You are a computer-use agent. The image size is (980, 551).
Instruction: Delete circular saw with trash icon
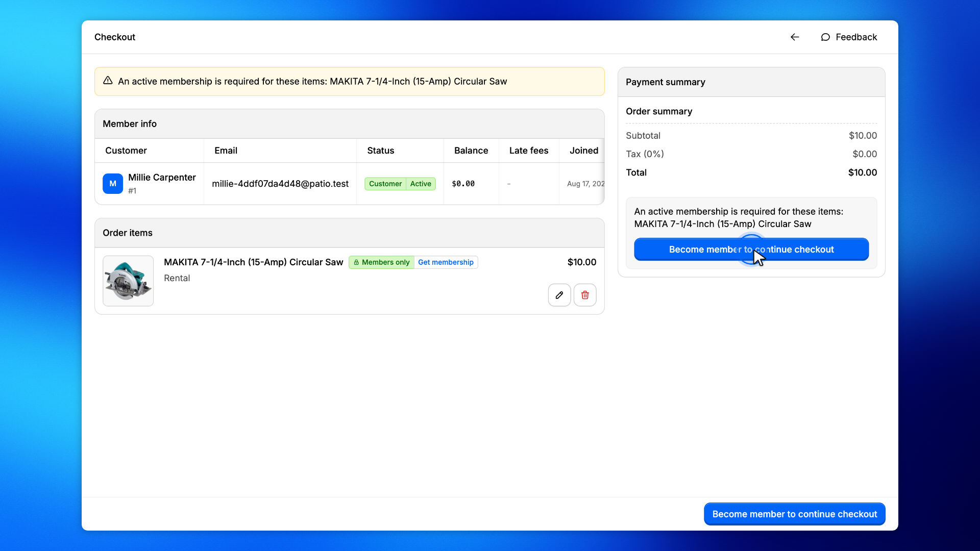point(585,295)
